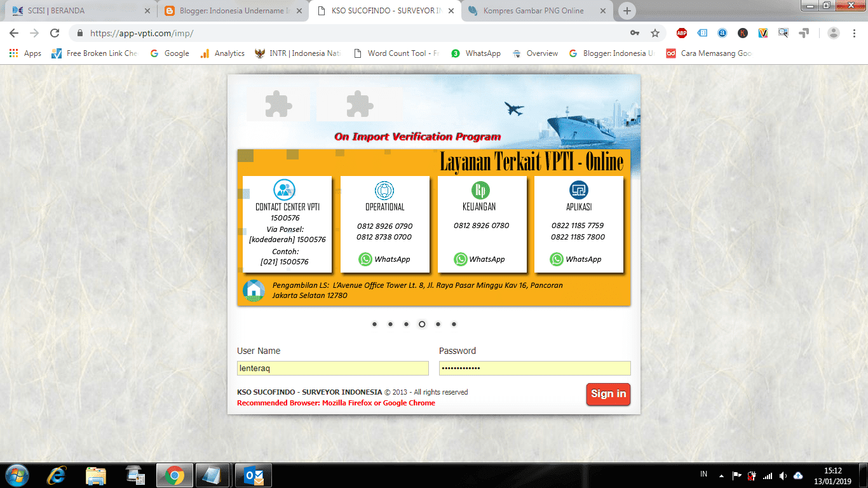The image size is (868, 488).
Task: Click the Contact Center VPTI people icon
Action: point(284,189)
